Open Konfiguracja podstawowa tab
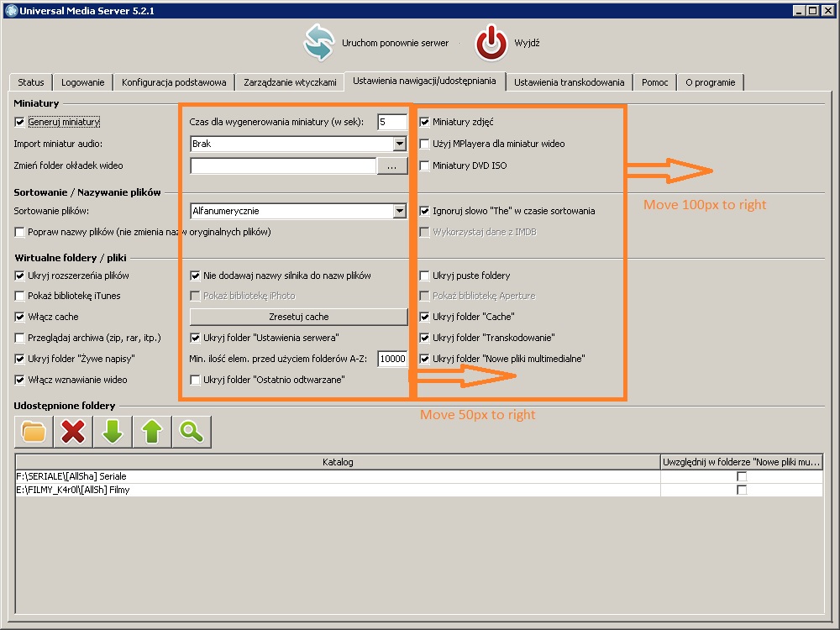 point(174,82)
